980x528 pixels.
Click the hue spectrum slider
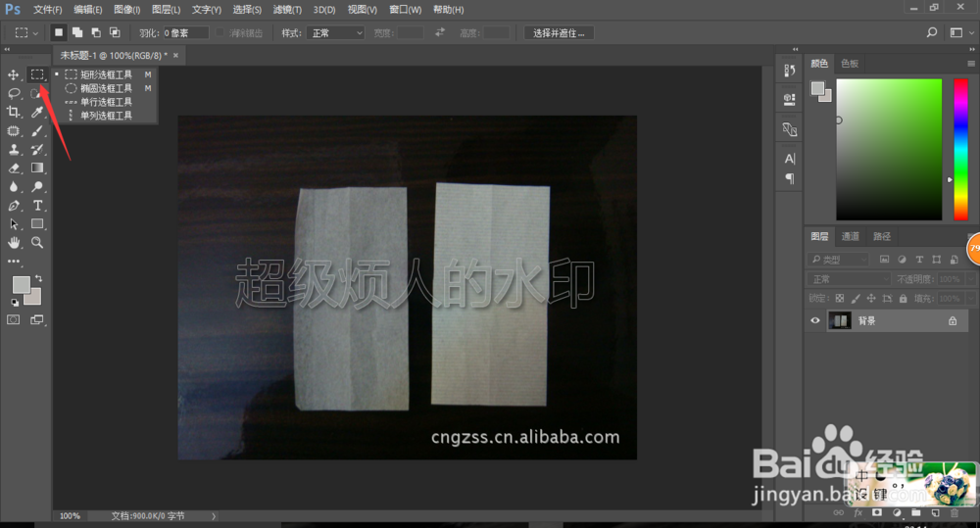[x=960, y=149]
